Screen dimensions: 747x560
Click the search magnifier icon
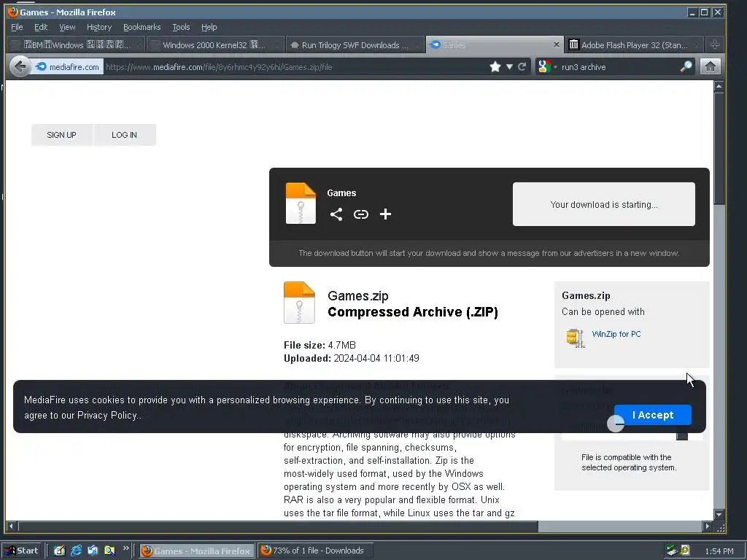(686, 66)
